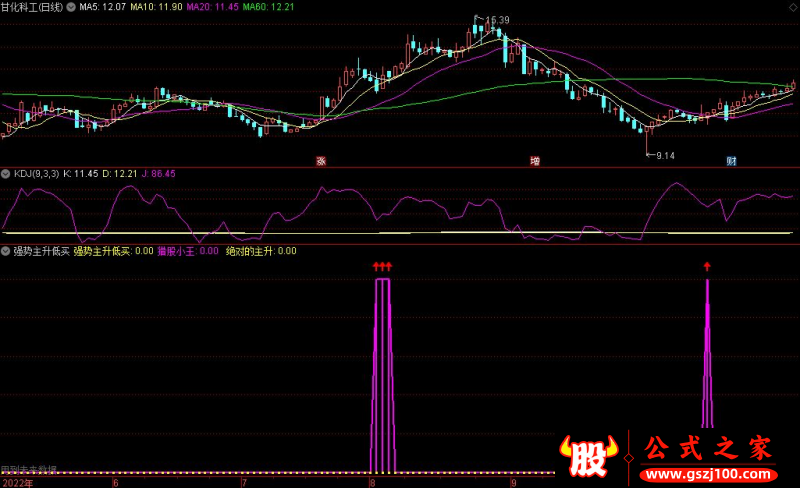Click the red 涨 event marker icon

click(x=321, y=160)
